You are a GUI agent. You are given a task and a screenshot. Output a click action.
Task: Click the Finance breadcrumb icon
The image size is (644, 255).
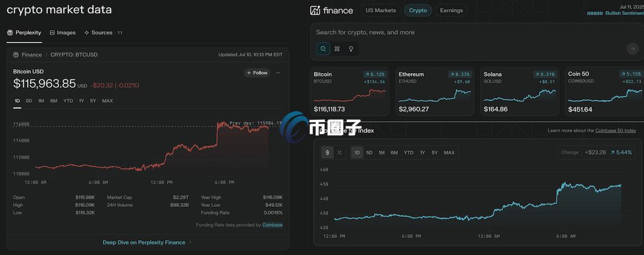point(16,55)
